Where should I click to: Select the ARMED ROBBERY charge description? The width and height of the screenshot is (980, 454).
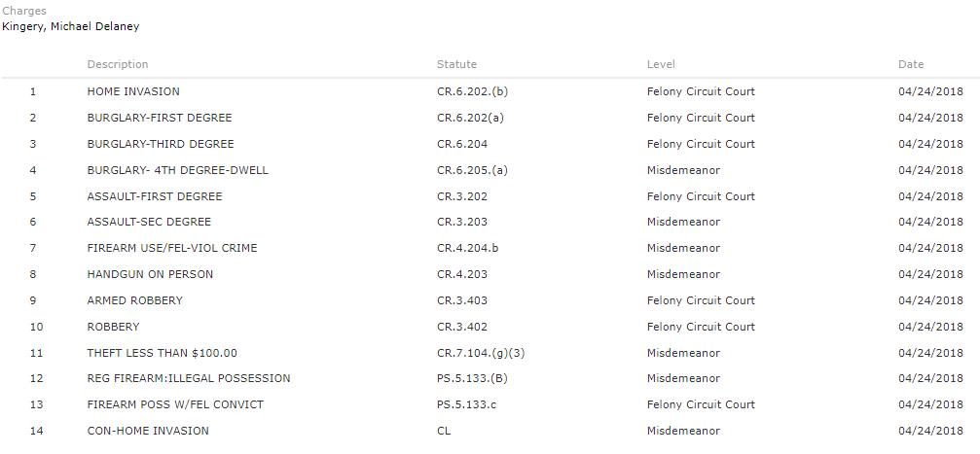pyautogui.click(x=134, y=300)
